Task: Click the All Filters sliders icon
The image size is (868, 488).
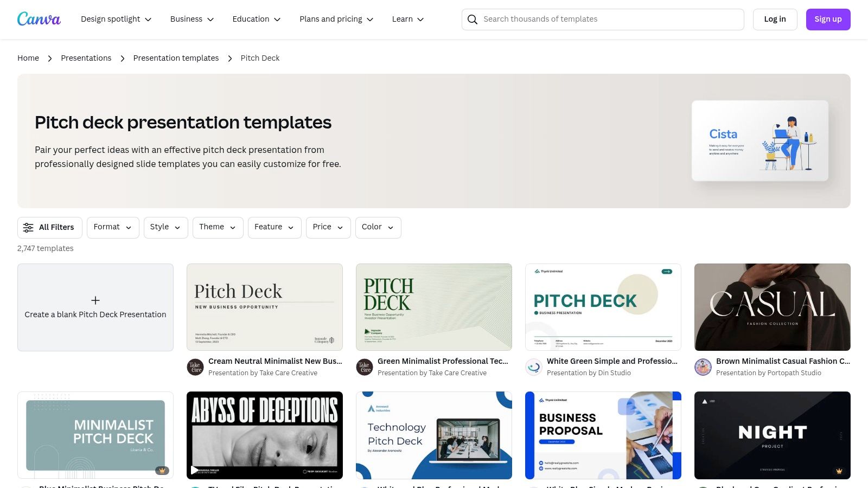Action: coord(28,228)
